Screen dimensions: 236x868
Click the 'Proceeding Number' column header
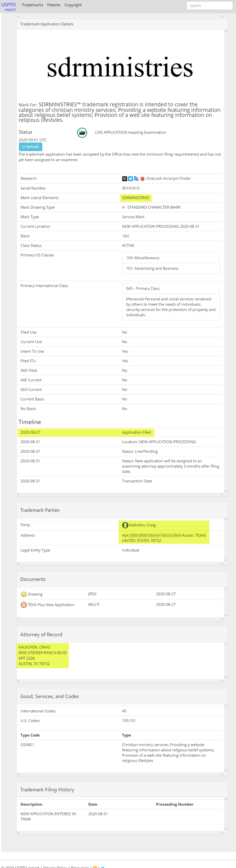click(x=175, y=804)
